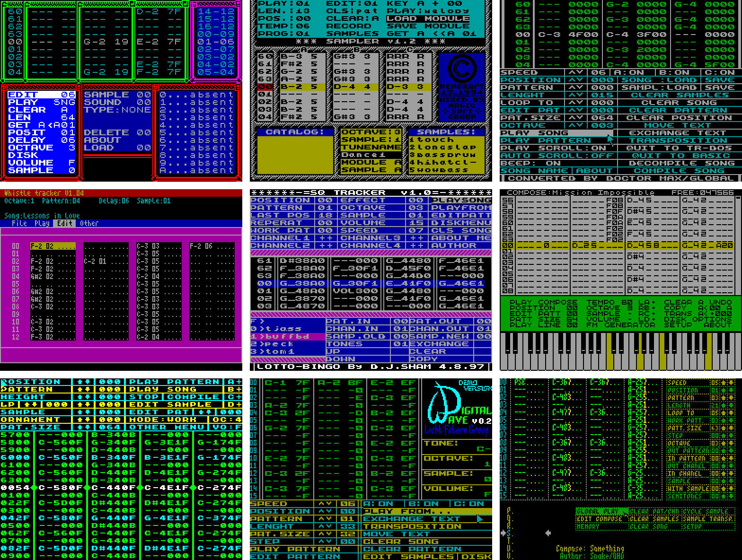Toggle channel C:ON in Doctor Max tracker
The width and height of the screenshot is (742, 560).
click(x=719, y=72)
